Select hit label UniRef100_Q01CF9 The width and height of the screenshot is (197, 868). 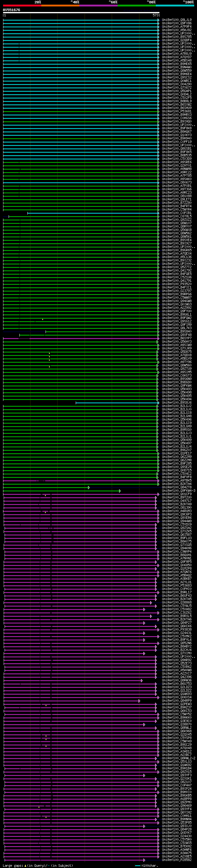(177, 494)
